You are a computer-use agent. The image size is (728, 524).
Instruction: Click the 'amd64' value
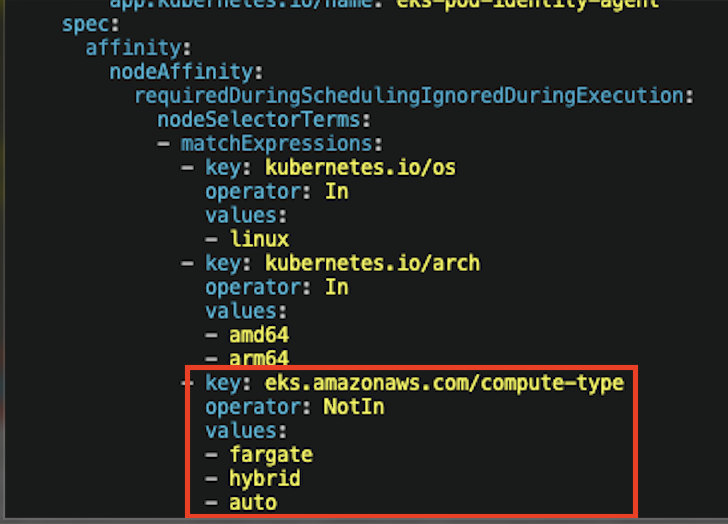(259, 336)
